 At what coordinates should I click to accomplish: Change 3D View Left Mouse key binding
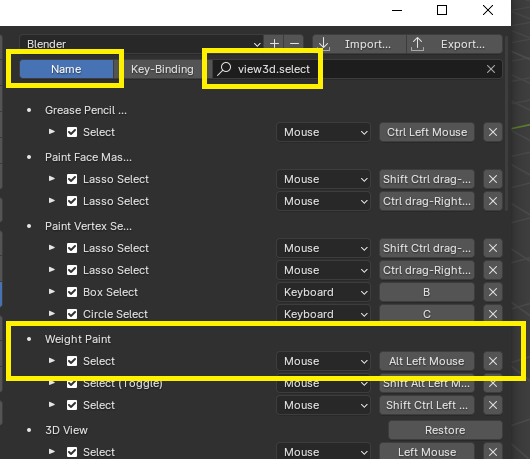tap(427, 452)
